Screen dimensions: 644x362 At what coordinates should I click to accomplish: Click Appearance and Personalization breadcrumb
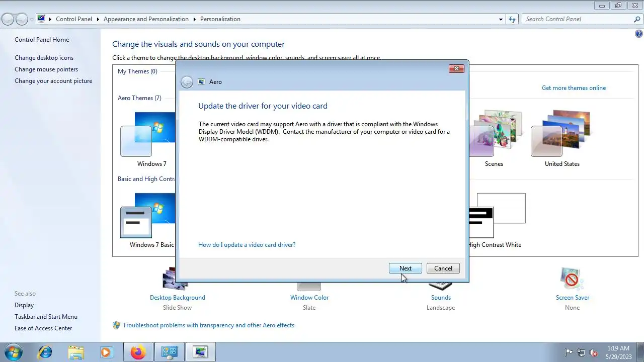click(146, 19)
